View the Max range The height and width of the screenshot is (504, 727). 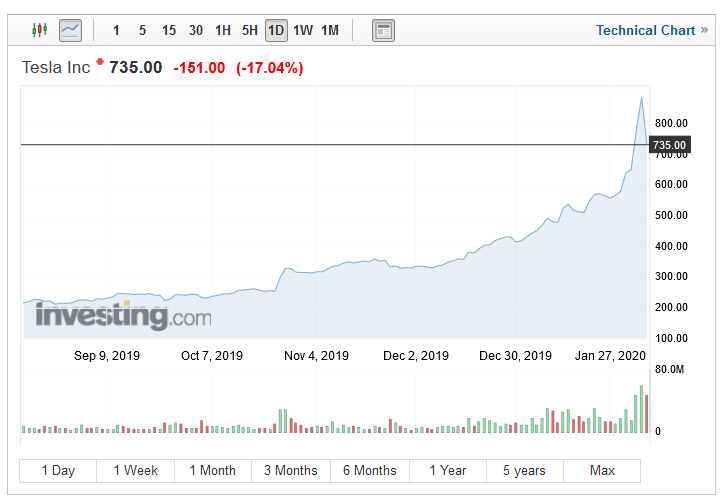coord(602,471)
